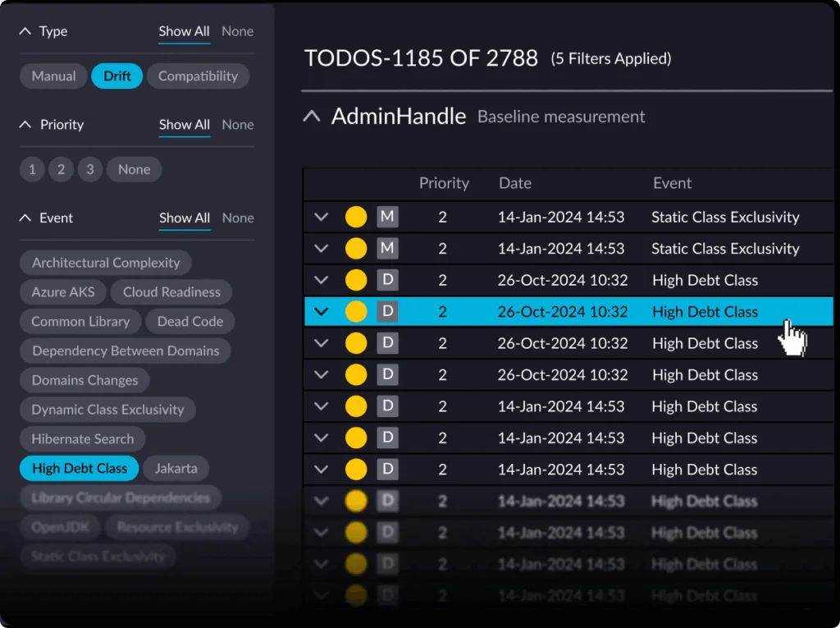This screenshot has width=840, height=628.
Task: Enable the Manual type filter
Action: point(53,76)
